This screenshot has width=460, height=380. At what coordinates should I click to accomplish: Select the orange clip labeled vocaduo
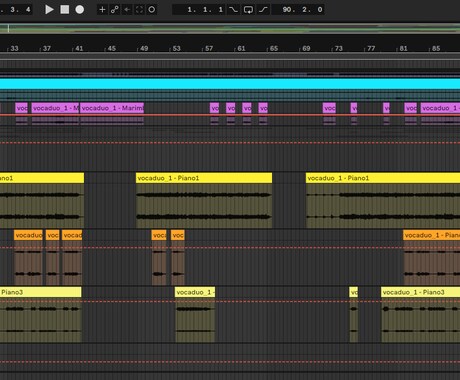(x=28, y=235)
